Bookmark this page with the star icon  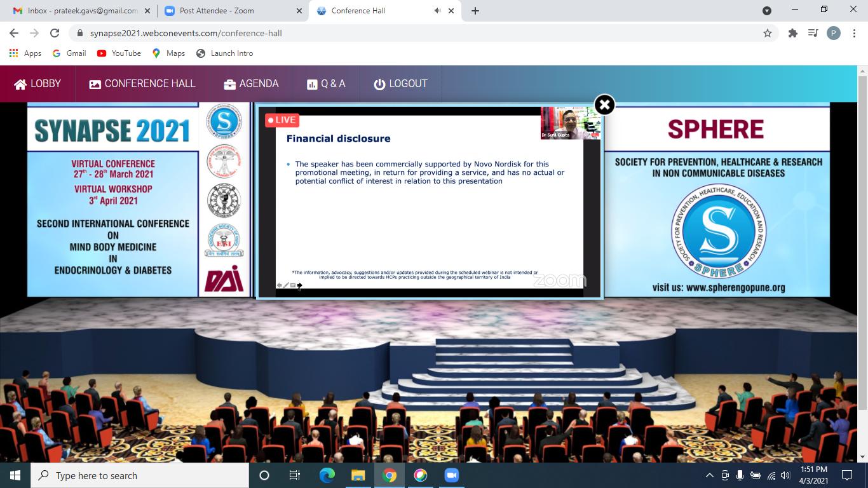click(x=768, y=33)
